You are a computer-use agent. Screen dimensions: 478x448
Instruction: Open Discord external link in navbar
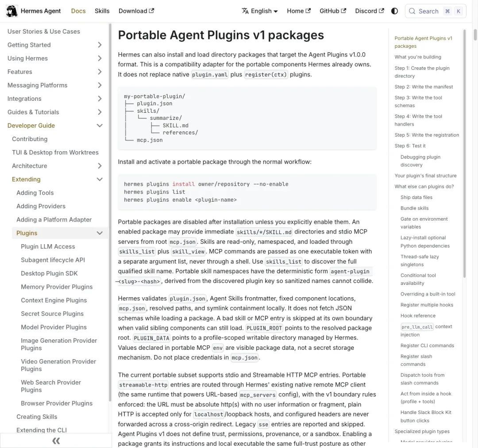(370, 11)
